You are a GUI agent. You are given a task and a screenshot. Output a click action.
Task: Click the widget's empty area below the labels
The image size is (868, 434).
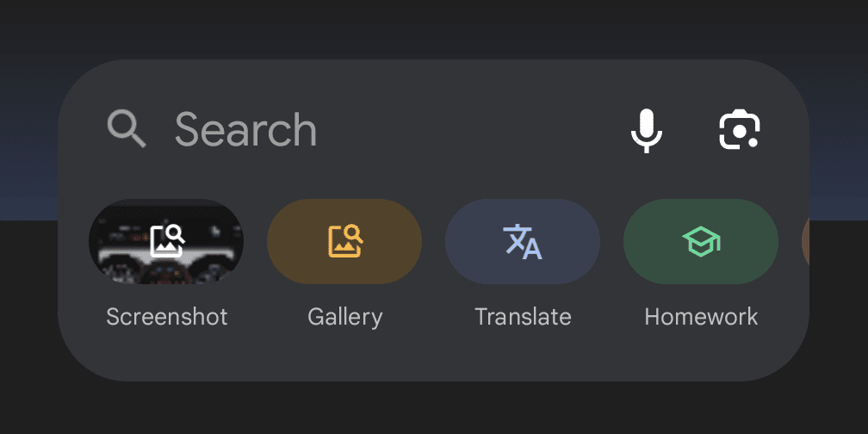[431, 357]
